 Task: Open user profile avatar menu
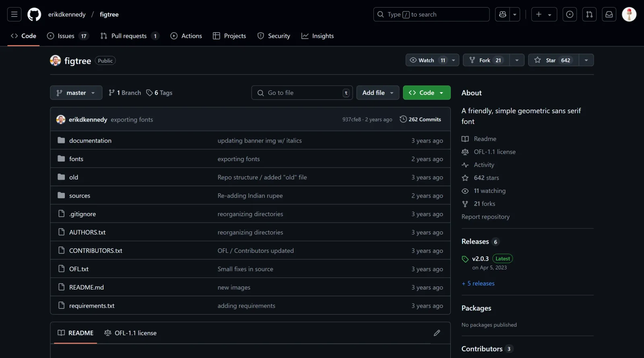(x=629, y=14)
